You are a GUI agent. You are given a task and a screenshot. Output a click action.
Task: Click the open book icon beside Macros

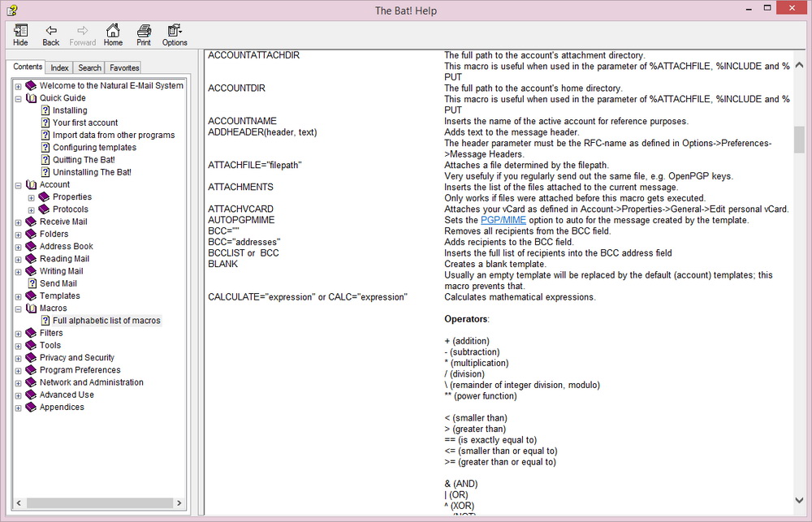pyautogui.click(x=31, y=308)
